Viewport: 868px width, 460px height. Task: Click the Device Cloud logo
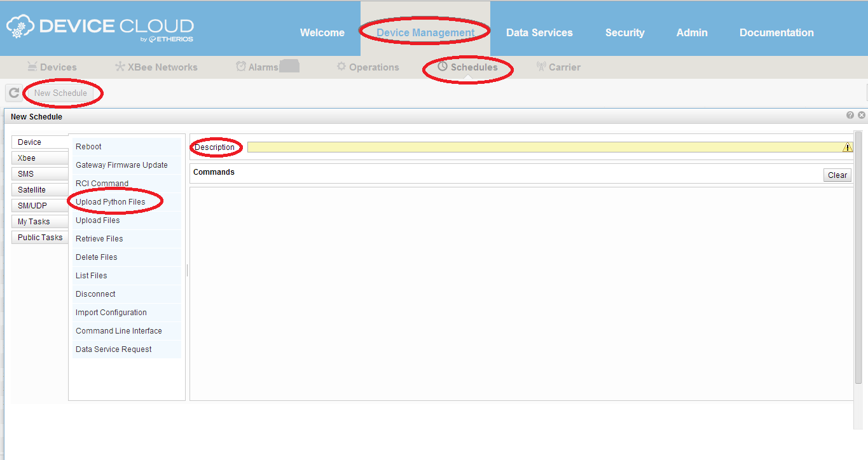[100, 29]
